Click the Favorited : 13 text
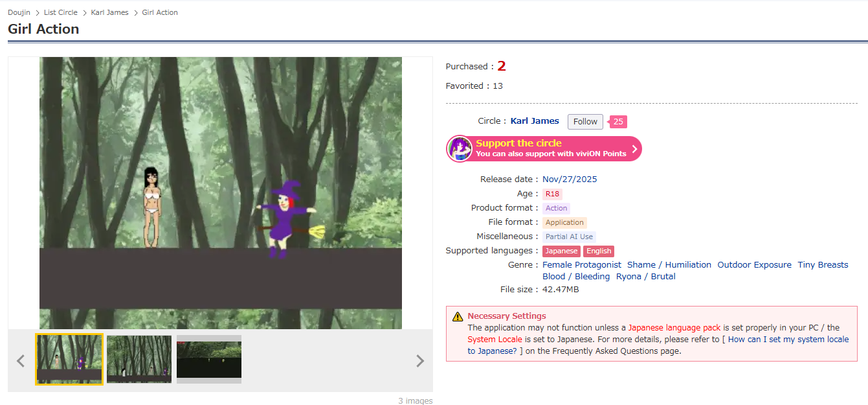 coord(474,86)
